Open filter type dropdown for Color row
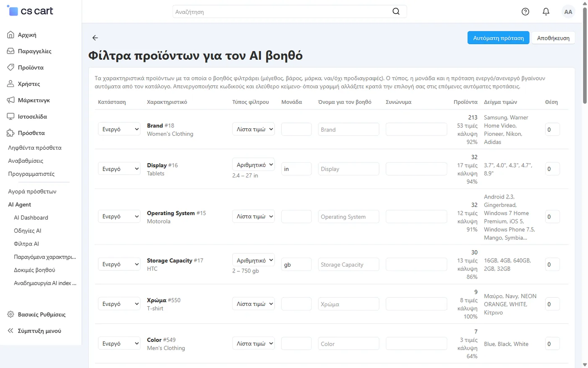Screen dimensions: 588x368 click(x=253, y=343)
